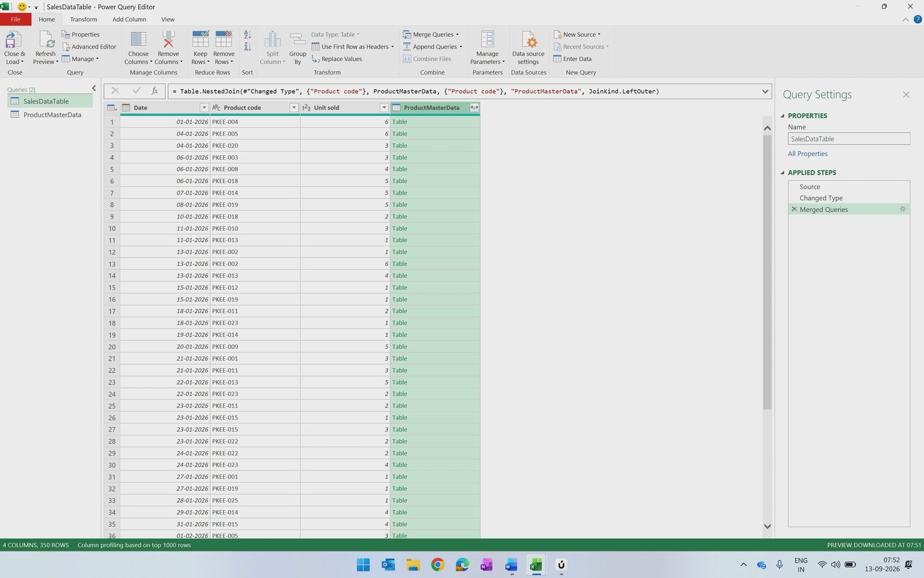924x578 pixels.
Task: Open Google Chrome from the taskbar
Action: click(438, 565)
